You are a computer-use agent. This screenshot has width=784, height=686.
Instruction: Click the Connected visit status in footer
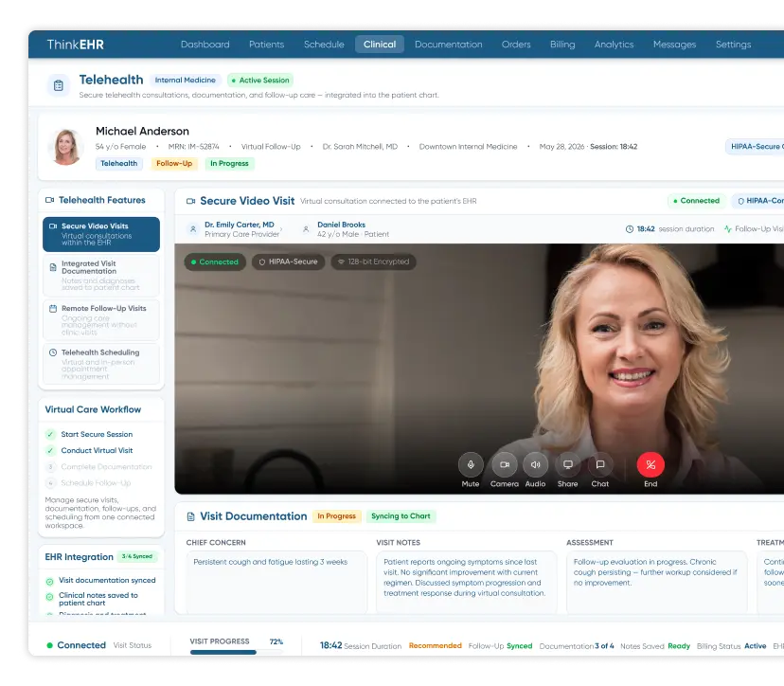tap(77, 645)
